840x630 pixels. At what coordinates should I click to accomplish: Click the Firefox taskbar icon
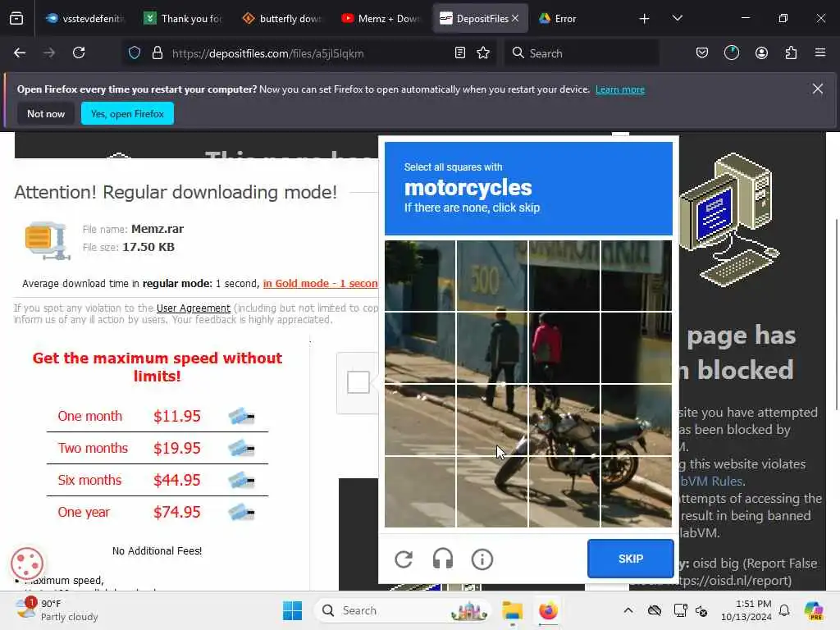coord(548,610)
